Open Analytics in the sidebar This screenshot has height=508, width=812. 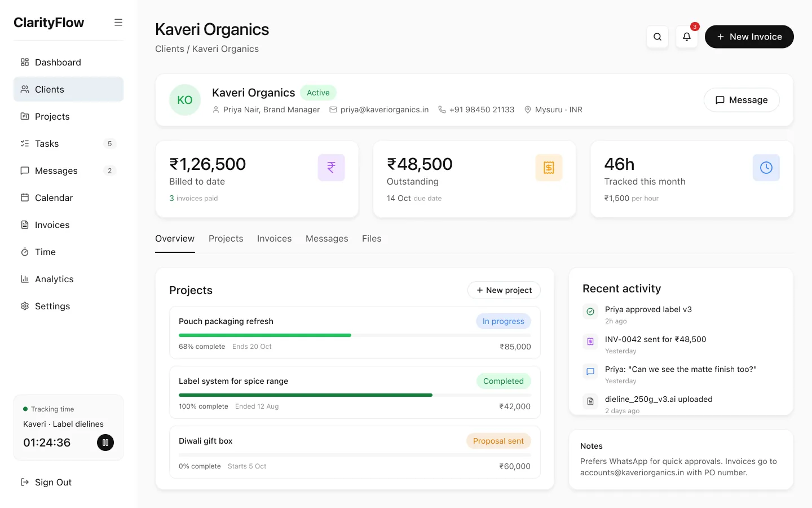pos(68,279)
